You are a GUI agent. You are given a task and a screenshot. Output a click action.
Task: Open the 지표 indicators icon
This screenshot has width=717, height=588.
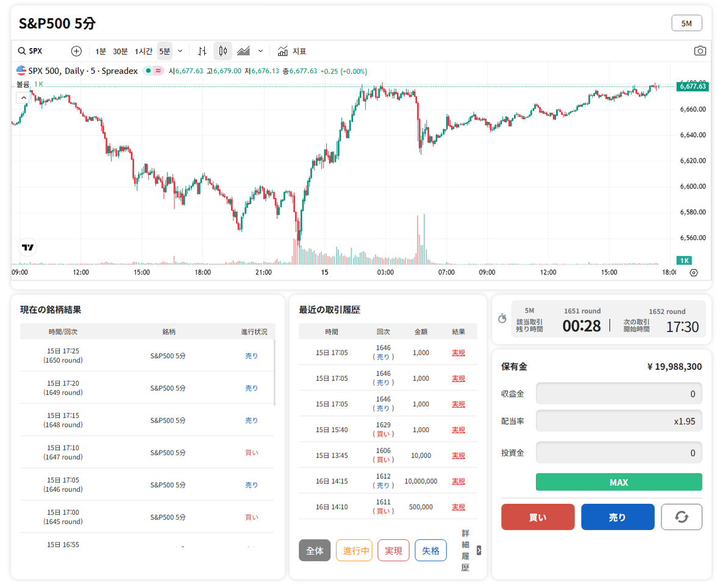click(283, 51)
